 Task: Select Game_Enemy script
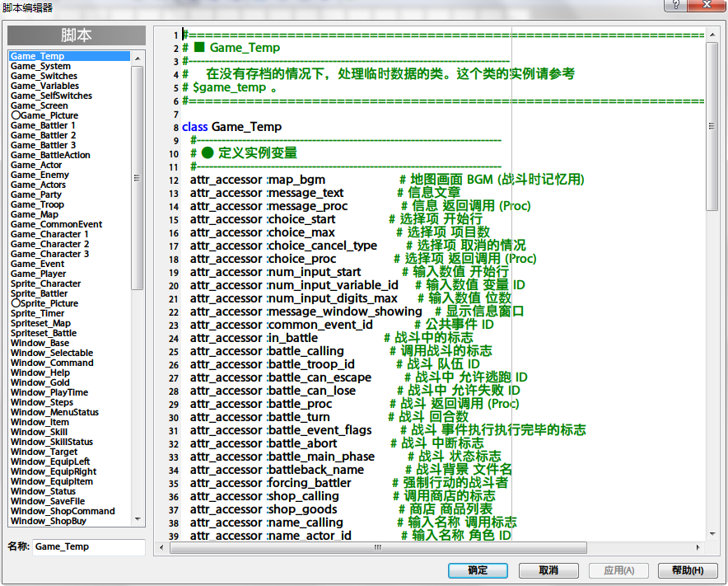pos(40,175)
